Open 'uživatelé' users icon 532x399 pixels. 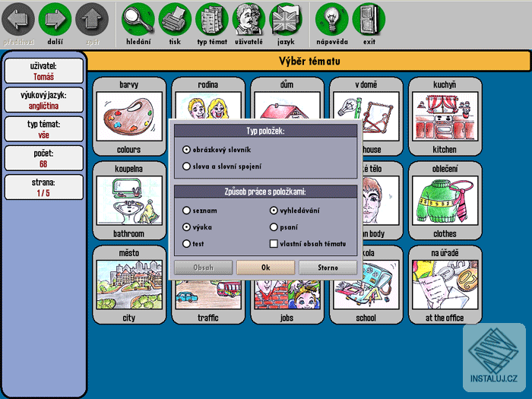pyautogui.click(x=249, y=20)
